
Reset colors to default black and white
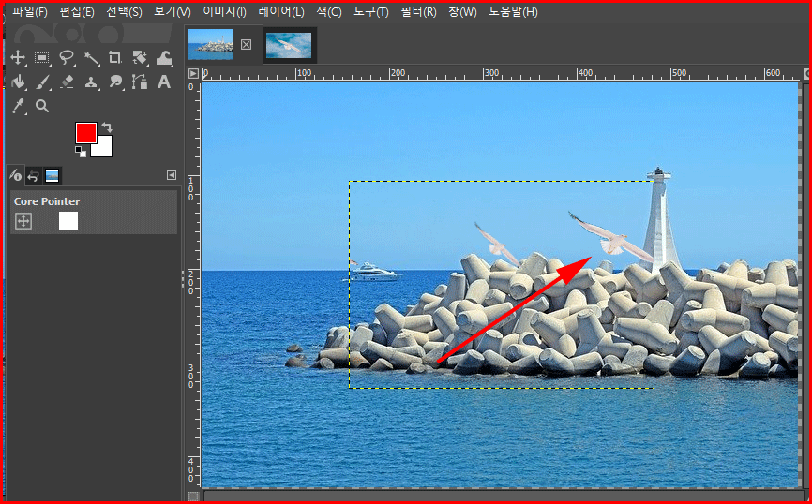(x=81, y=152)
